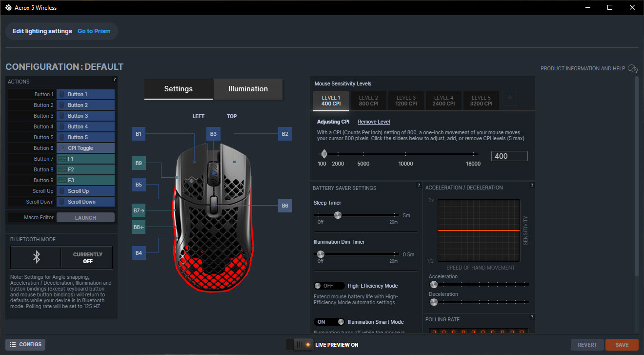Launch the Macro Editor

[x=85, y=218]
